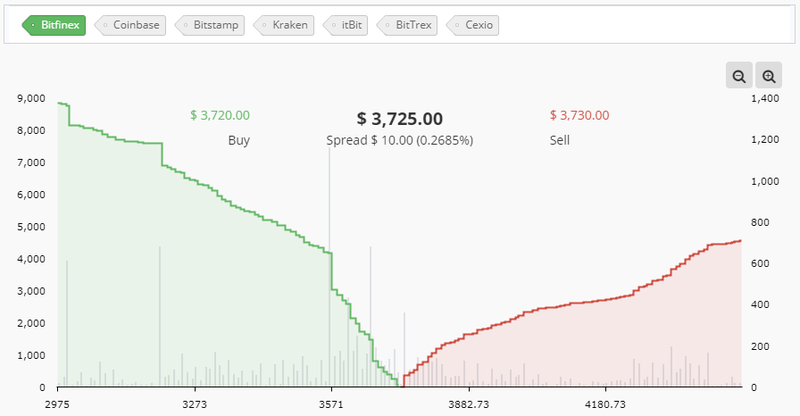
Task: Click the Sell label
Action: [x=560, y=140]
